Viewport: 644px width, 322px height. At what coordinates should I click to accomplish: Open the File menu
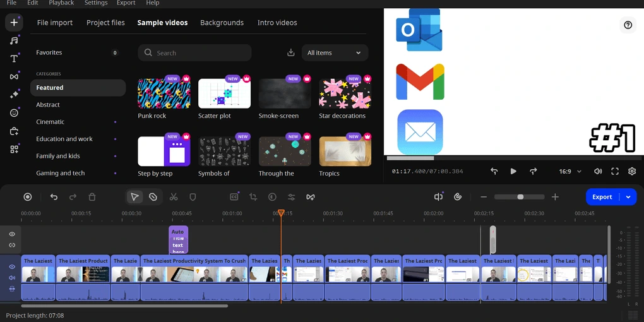(x=11, y=3)
